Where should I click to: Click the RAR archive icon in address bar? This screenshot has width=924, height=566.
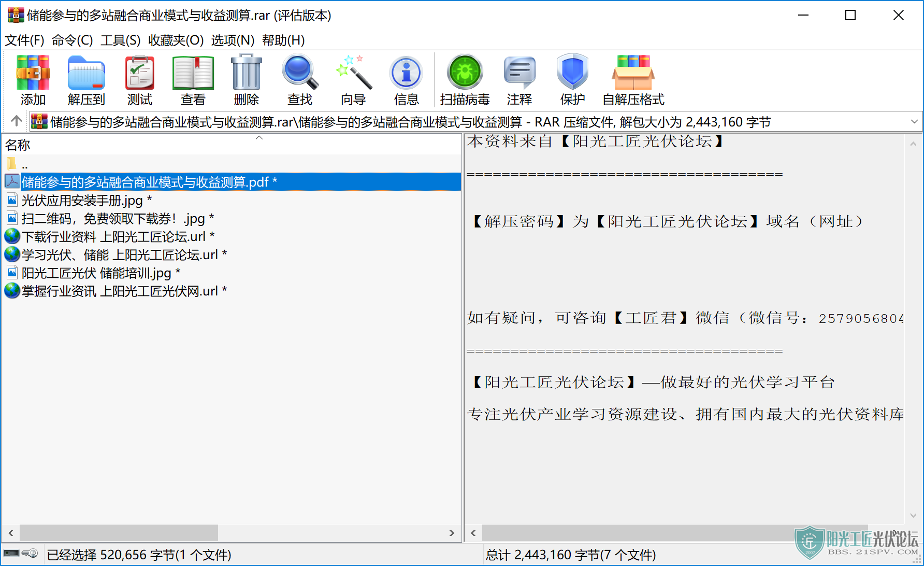(39, 121)
